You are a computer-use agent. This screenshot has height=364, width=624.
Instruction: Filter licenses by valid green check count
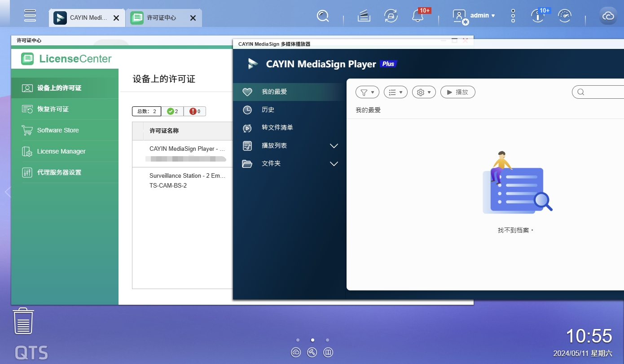(x=172, y=111)
